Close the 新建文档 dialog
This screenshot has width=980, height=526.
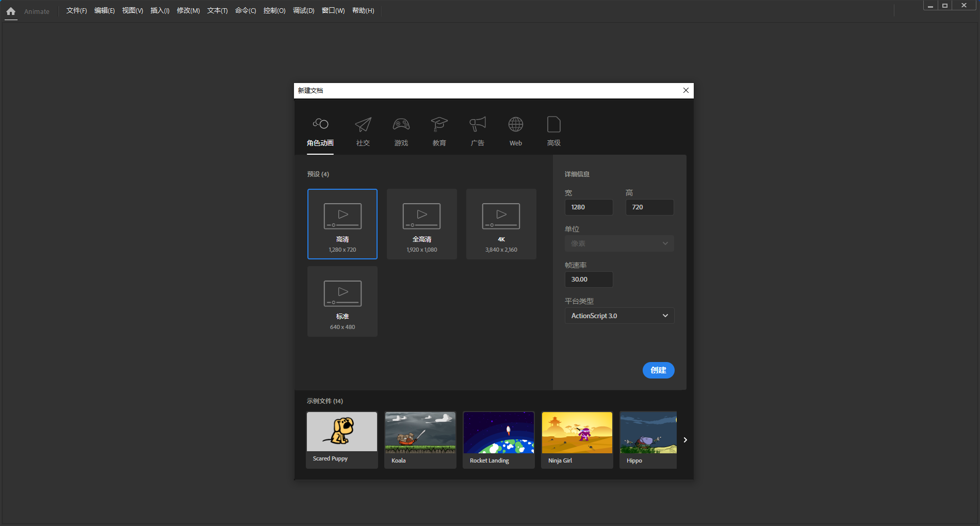click(686, 90)
